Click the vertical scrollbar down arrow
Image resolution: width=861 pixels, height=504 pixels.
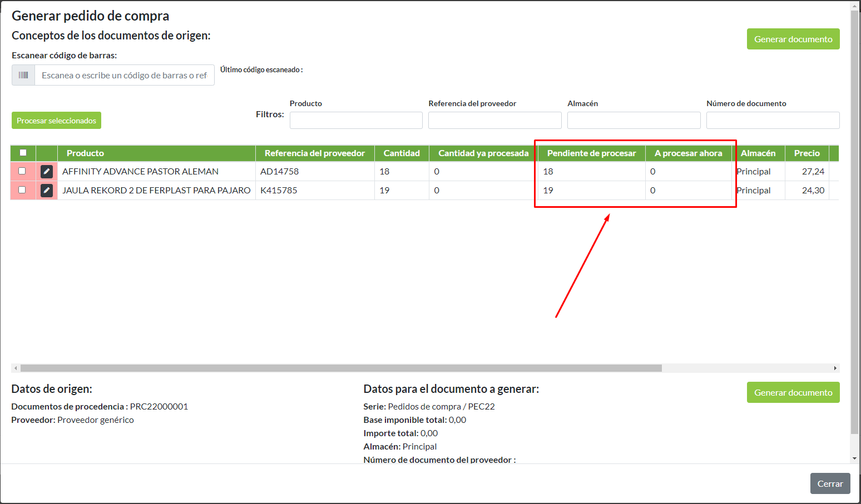(x=855, y=458)
